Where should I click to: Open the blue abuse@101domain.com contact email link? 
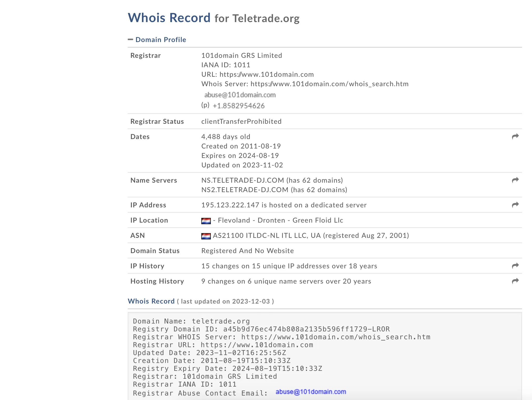(311, 392)
